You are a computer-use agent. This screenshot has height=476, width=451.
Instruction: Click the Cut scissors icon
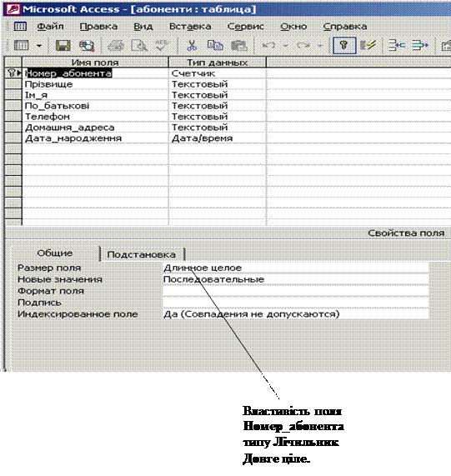(191, 46)
